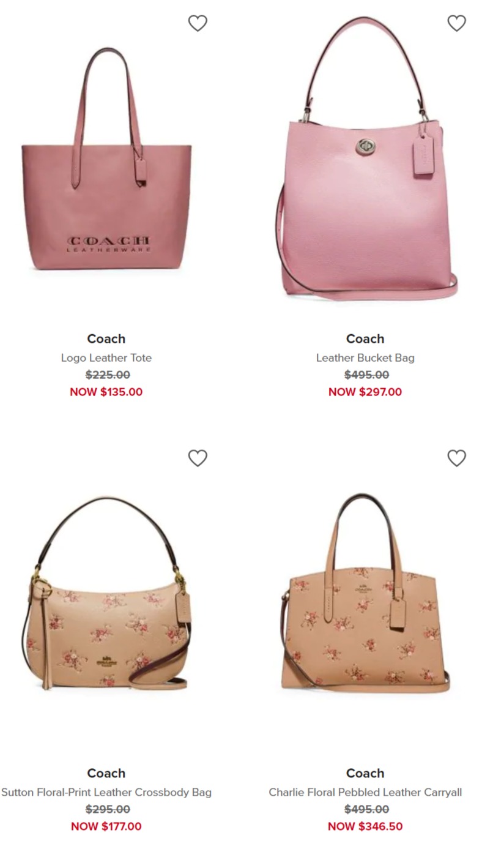
Task: Select the NOW $346.50 sale price
Action: point(365,826)
